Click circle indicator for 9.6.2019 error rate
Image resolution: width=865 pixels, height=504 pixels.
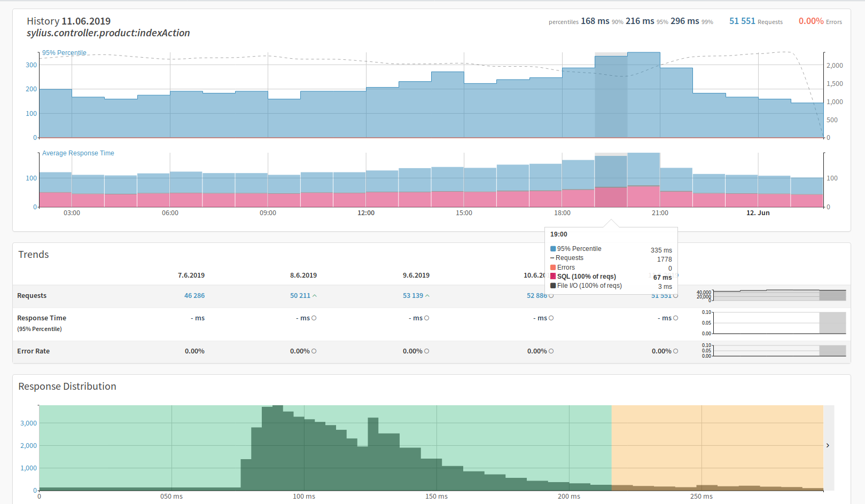pyautogui.click(x=427, y=351)
